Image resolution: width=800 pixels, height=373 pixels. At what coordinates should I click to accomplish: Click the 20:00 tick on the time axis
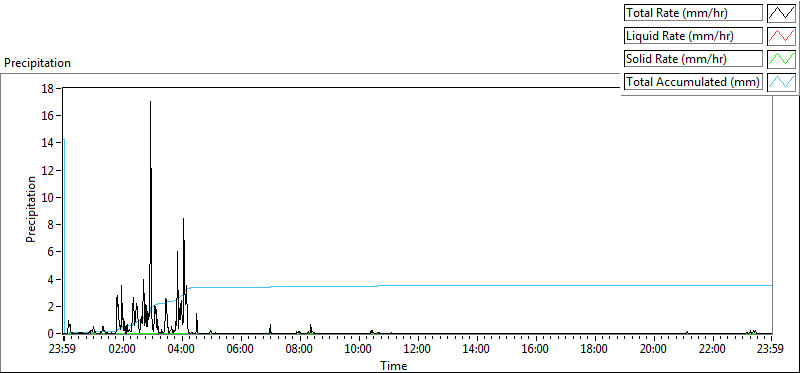click(x=654, y=350)
